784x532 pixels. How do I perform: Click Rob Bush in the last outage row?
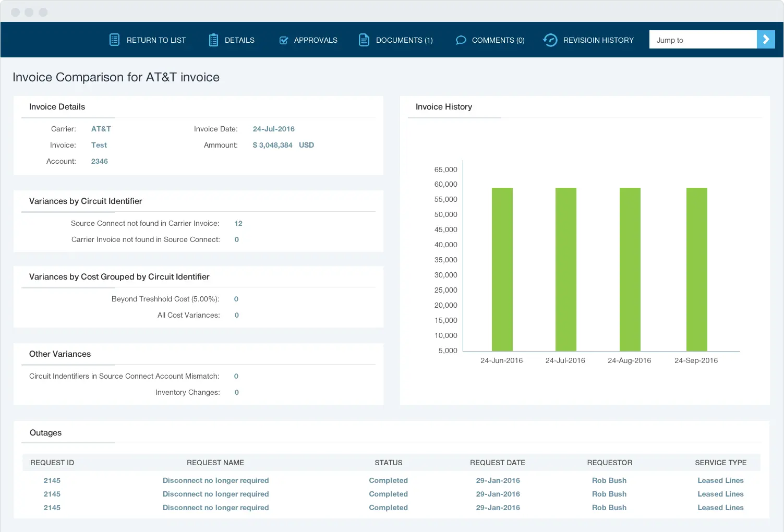609,507
